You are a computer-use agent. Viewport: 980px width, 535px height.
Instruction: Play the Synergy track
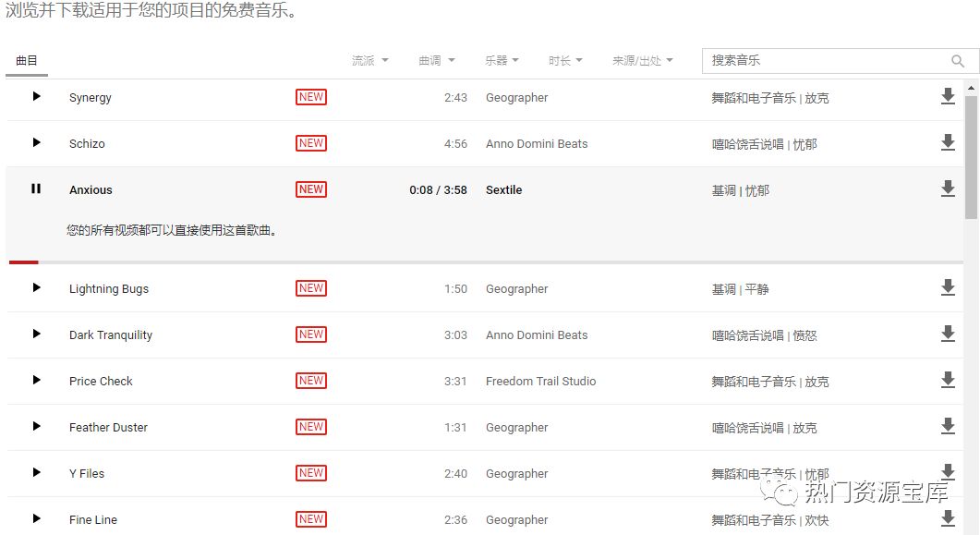(36, 96)
